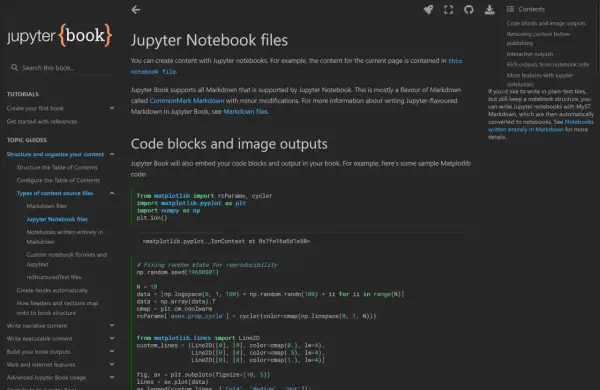The image size is (600, 390).
Task: Expand 'Advanced Jupyter Book usage' chevron
Action: (112, 377)
